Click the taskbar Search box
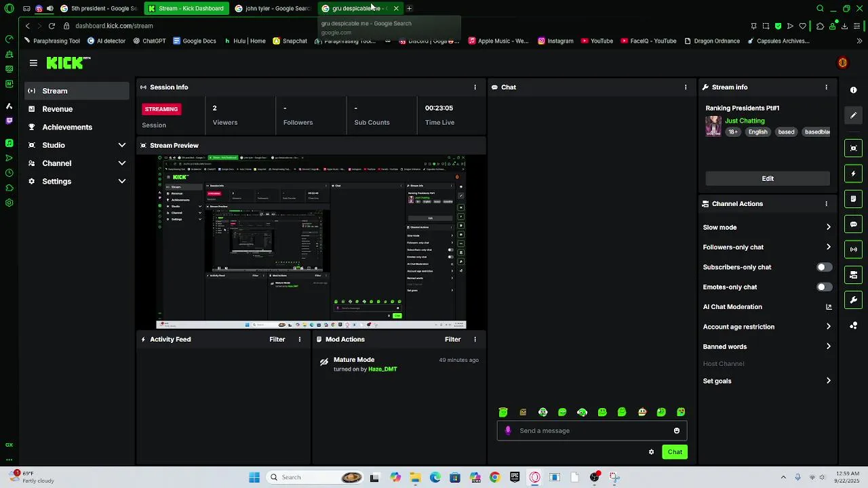868x488 pixels. pos(316,477)
